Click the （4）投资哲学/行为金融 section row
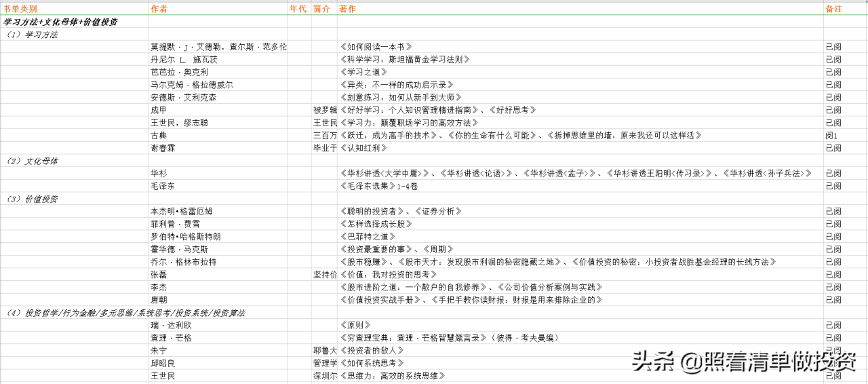The width and height of the screenshot is (868, 384). 126,313
